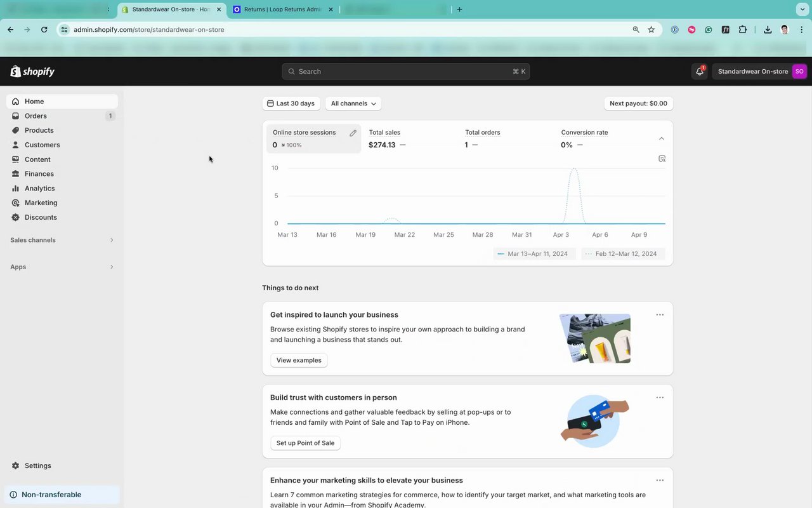Open a new browser tab

click(460, 10)
